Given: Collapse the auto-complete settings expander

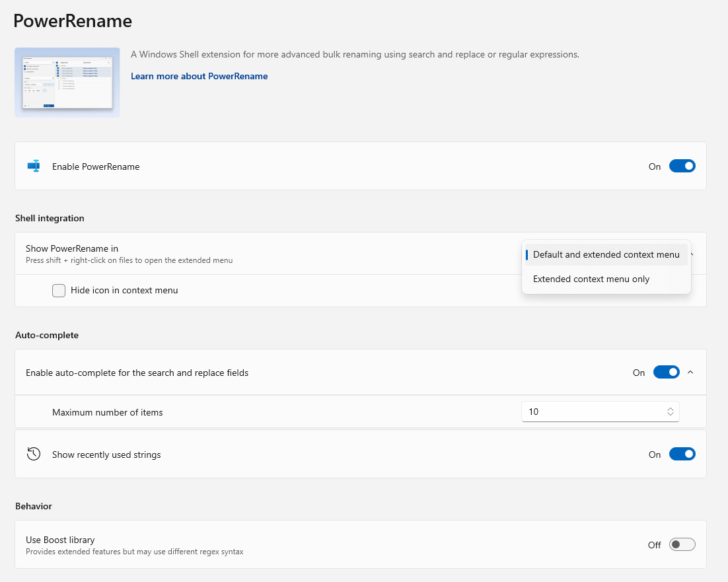Looking at the screenshot, I should tap(690, 372).
